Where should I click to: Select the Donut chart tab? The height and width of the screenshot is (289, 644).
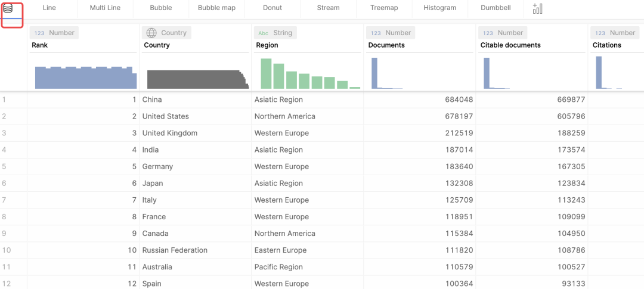point(273,8)
